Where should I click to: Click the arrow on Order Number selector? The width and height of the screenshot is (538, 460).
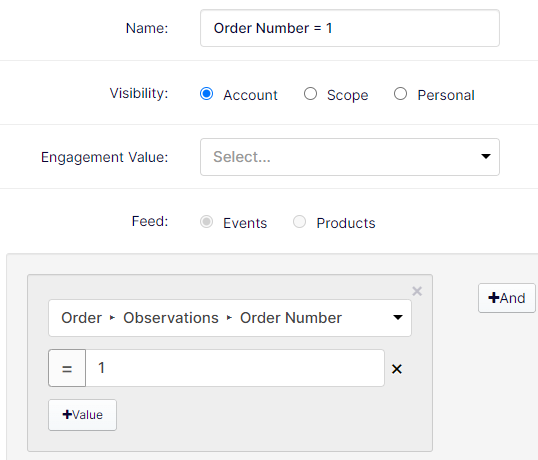click(398, 318)
